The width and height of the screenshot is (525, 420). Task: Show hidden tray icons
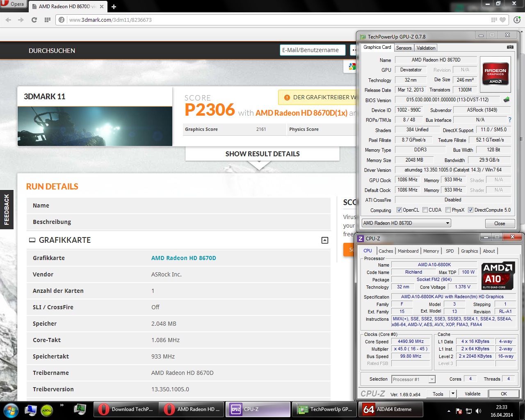449,411
